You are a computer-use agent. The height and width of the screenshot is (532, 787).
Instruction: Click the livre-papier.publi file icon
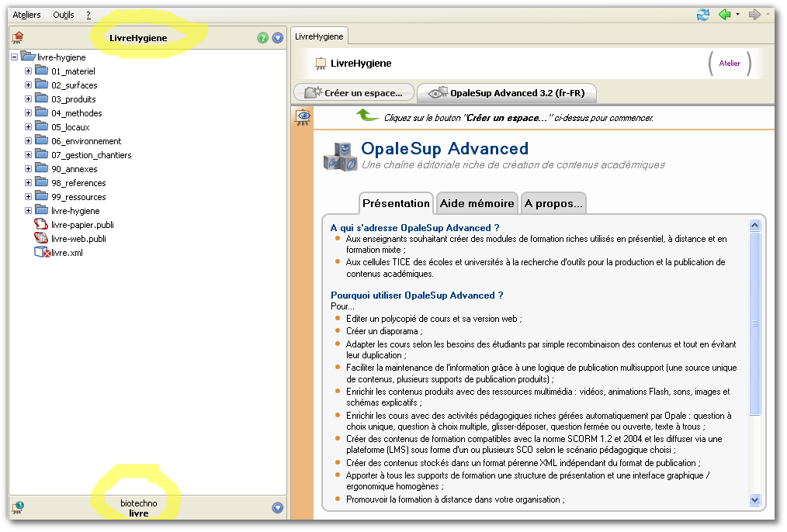coord(41,224)
